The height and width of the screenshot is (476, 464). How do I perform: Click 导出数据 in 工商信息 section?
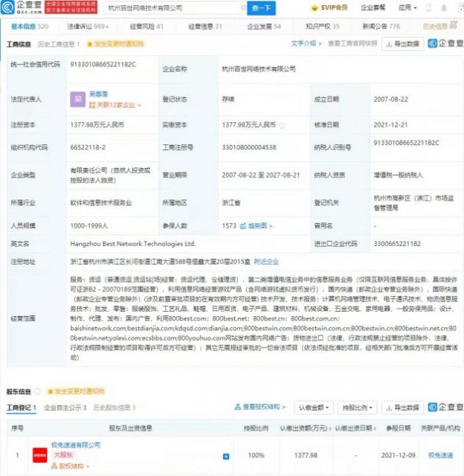(x=403, y=44)
